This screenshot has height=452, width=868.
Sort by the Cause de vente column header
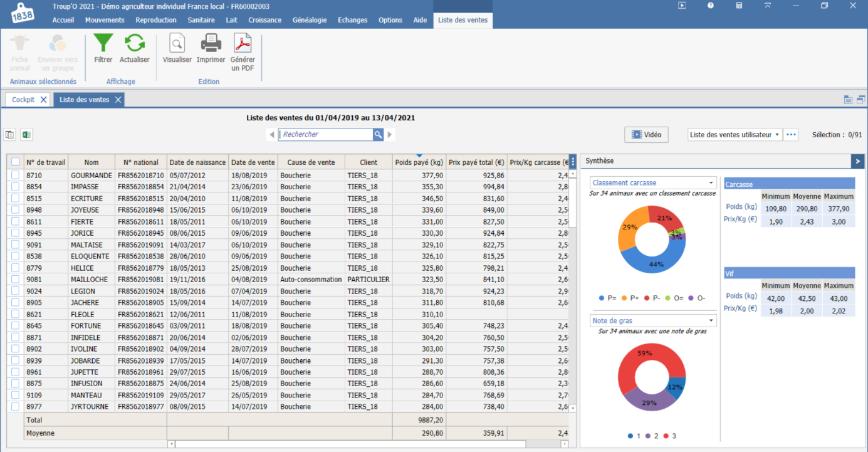pyautogui.click(x=311, y=162)
